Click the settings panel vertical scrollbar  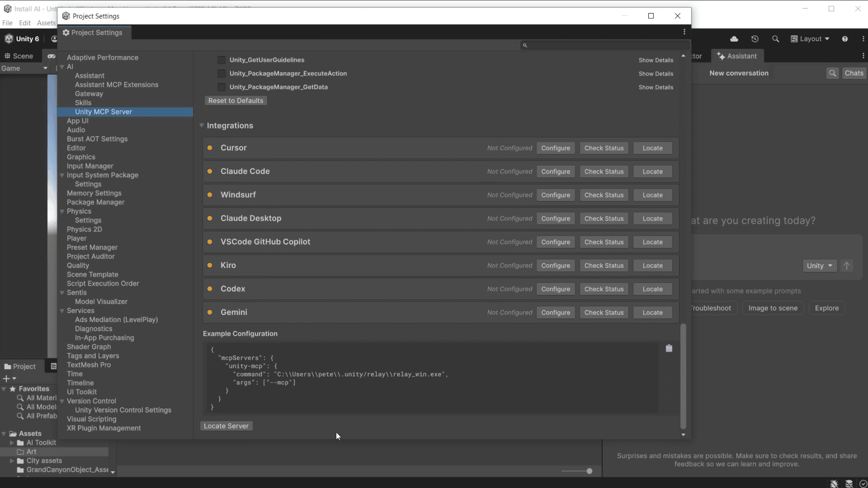coord(683,376)
